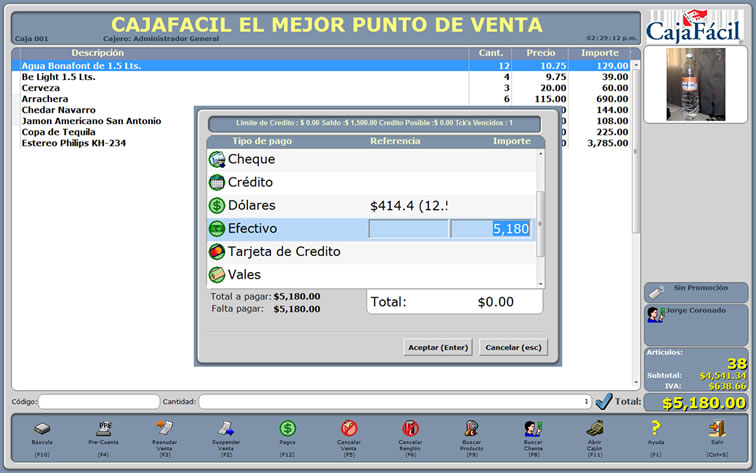The image size is (756, 473).
Task: Click the Efectivo Referencia input field
Action: coord(408,229)
